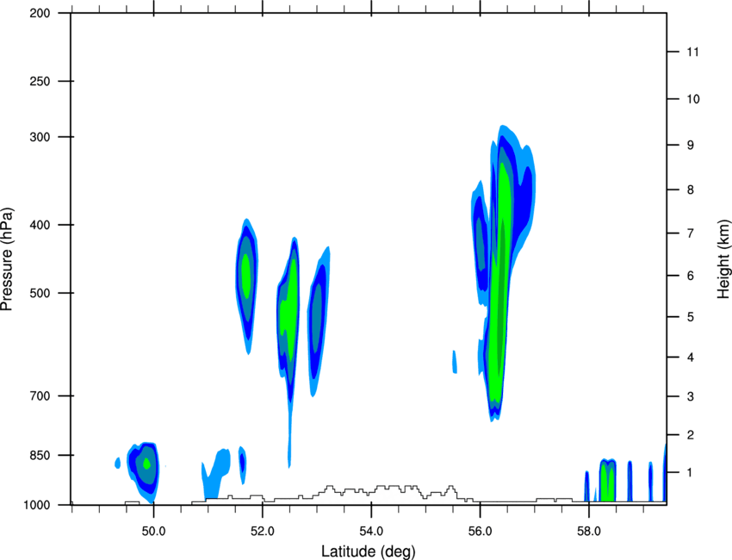Click the 56.0 latitude tick label
This screenshot has height=560, width=732.
480,532
